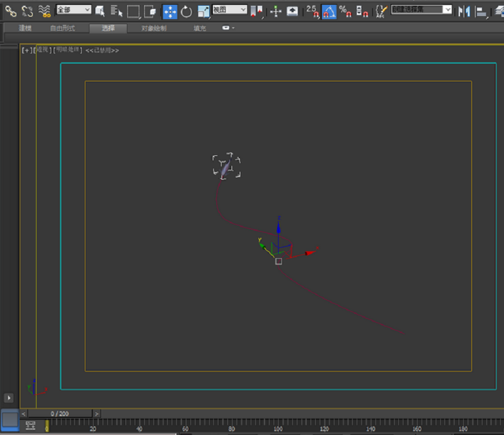Switch to the 建模 ribbon tab
The height and width of the screenshot is (435, 504).
tap(25, 28)
